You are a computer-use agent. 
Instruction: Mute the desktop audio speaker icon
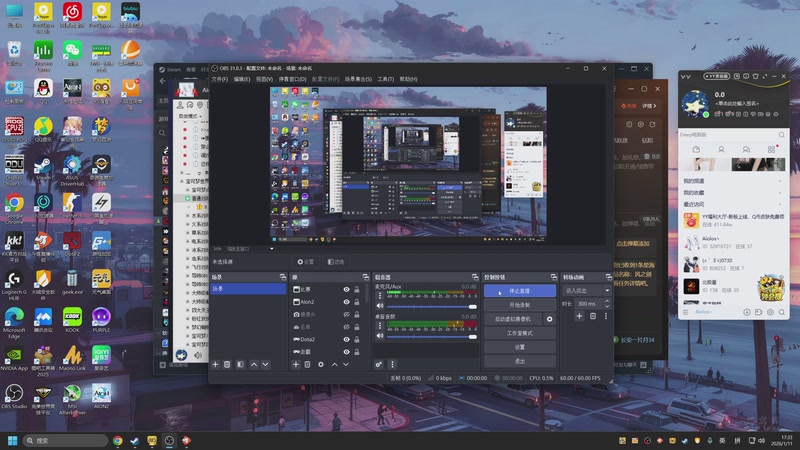point(380,336)
